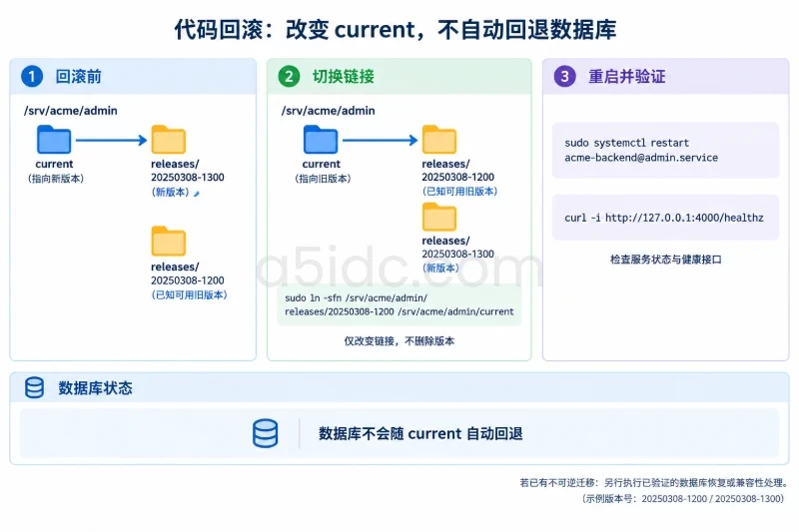Click the (指向旧版本) caption
The height and width of the screenshot is (532, 799).
[x=323, y=179]
